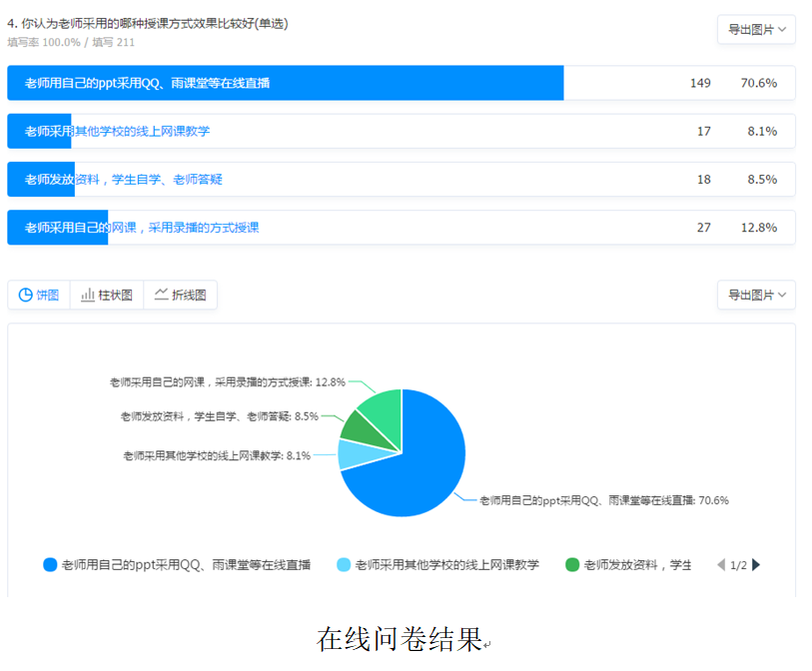The height and width of the screenshot is (671, 812).
Task: Click the 采用录播的方式授课 result row
Action: coord(401,228)
